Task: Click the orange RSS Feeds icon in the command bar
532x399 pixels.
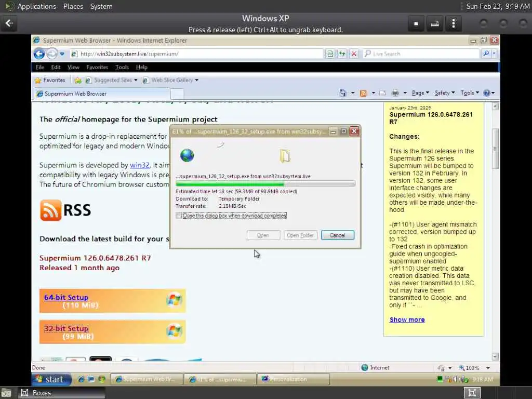Action: pyautogui.click(x=363, y=93)
